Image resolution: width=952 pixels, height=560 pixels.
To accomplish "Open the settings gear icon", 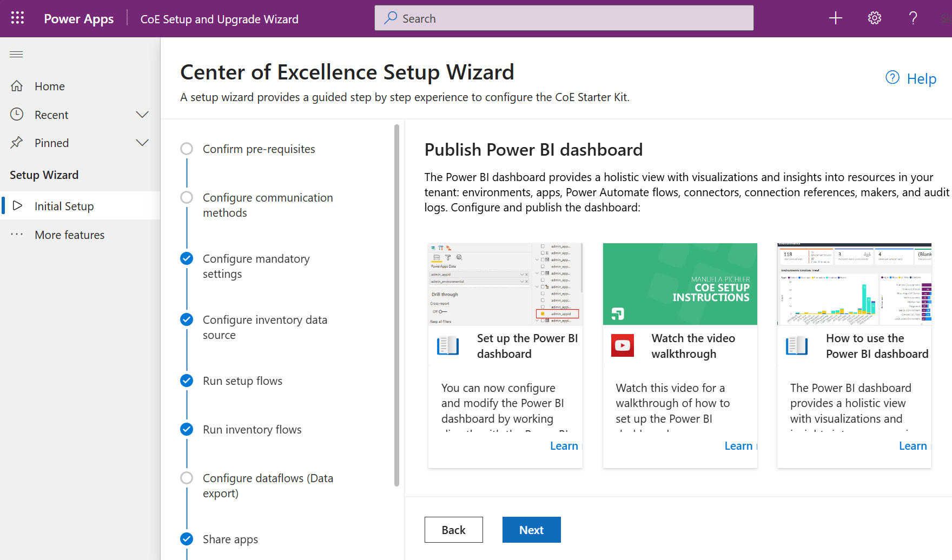I will pyautogui.click(x=875, y=18).
